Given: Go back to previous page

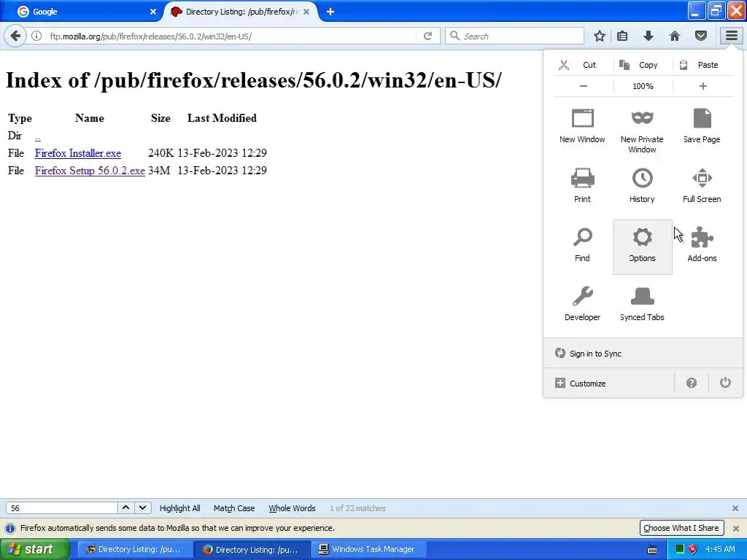Looking at the screenshot, I should click(16, 36).
